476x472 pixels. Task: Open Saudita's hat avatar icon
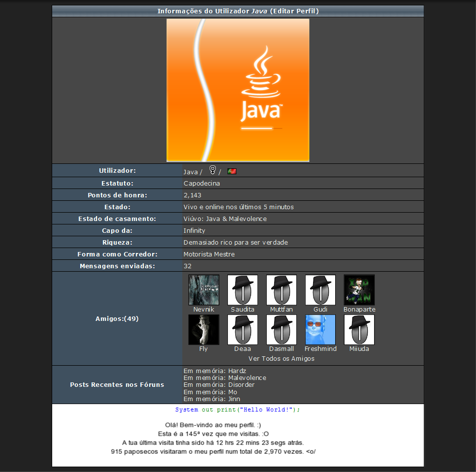tap(243, 290)
